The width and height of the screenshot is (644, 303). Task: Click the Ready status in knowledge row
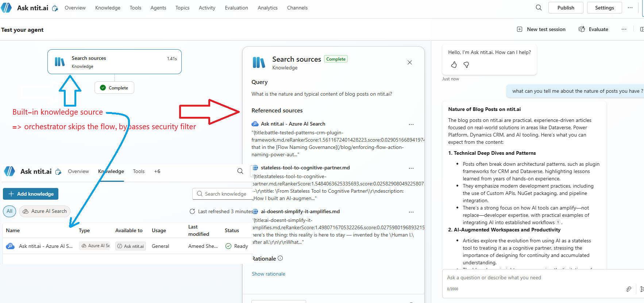(x=237, y=246)
